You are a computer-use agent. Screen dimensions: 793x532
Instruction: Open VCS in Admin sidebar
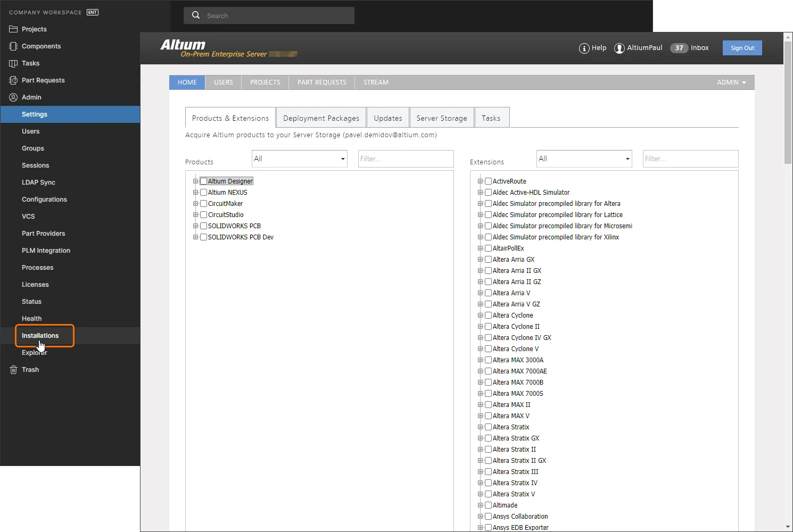coord(28,217)
